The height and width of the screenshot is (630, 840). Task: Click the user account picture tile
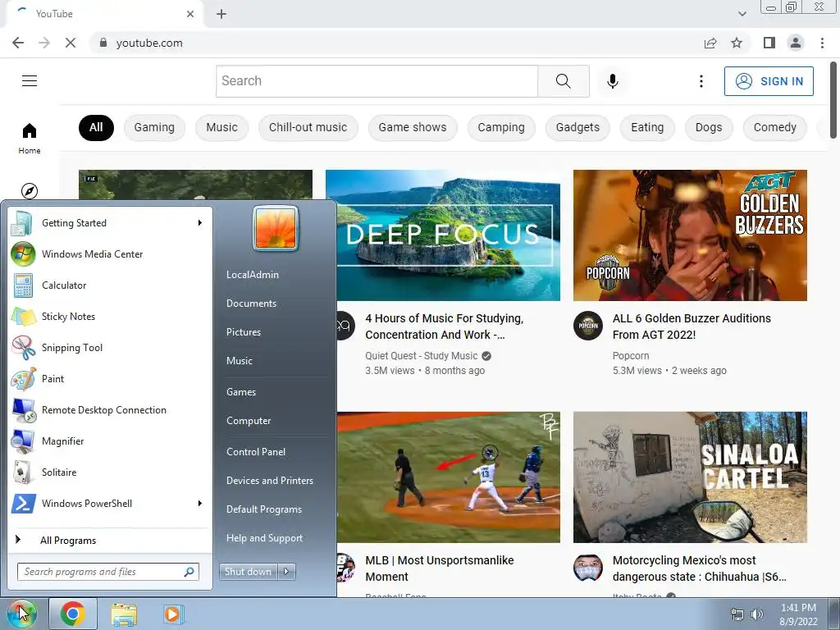(276, 228)
